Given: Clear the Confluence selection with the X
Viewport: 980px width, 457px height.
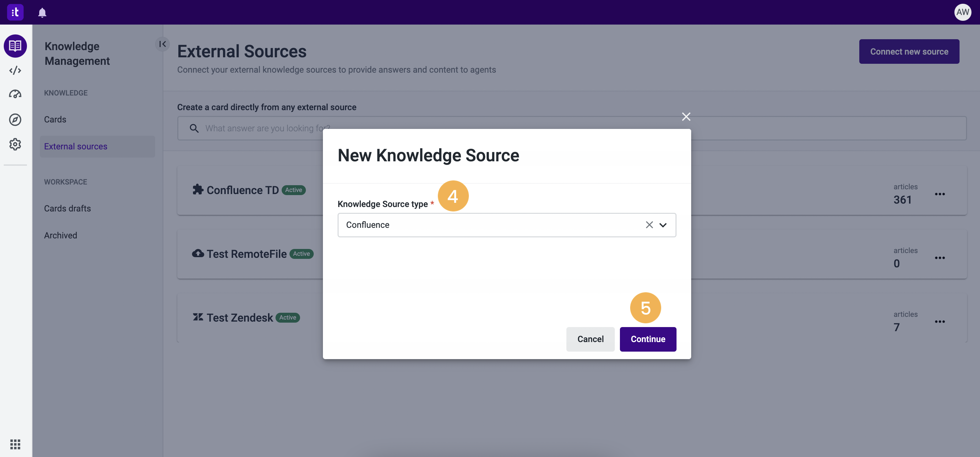Looking at the screenshot, I should pyautogui.click(x=649, y=225).
